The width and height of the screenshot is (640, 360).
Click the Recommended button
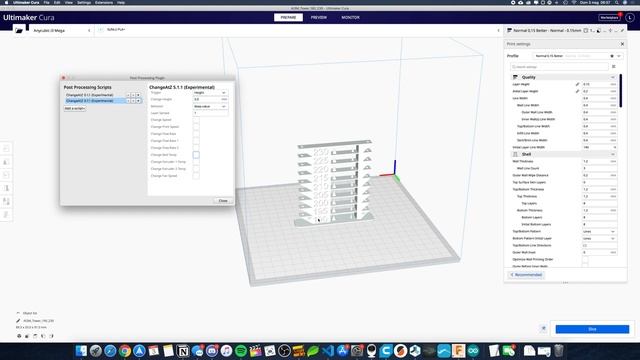pyautogui.click(x=526, y=275)
